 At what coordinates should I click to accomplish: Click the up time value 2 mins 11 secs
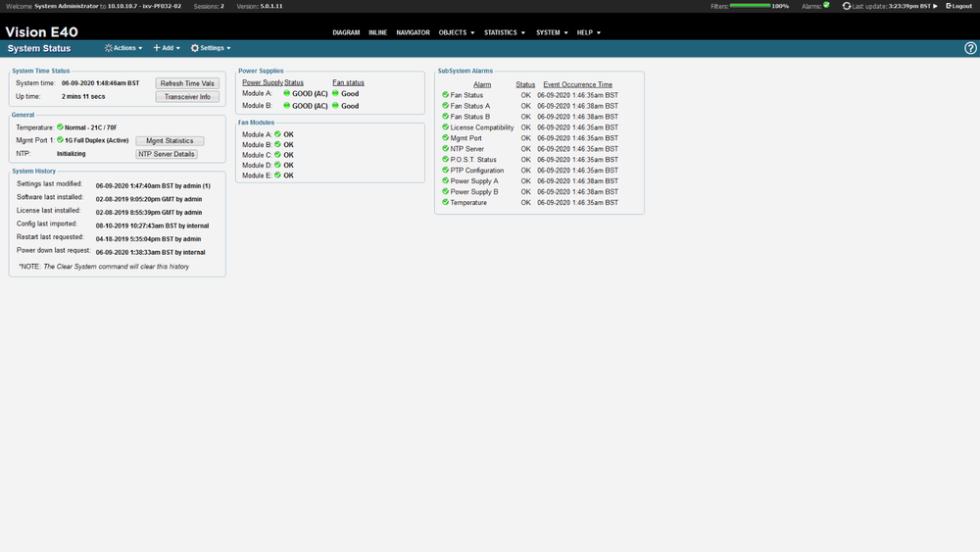click(83, 97)
